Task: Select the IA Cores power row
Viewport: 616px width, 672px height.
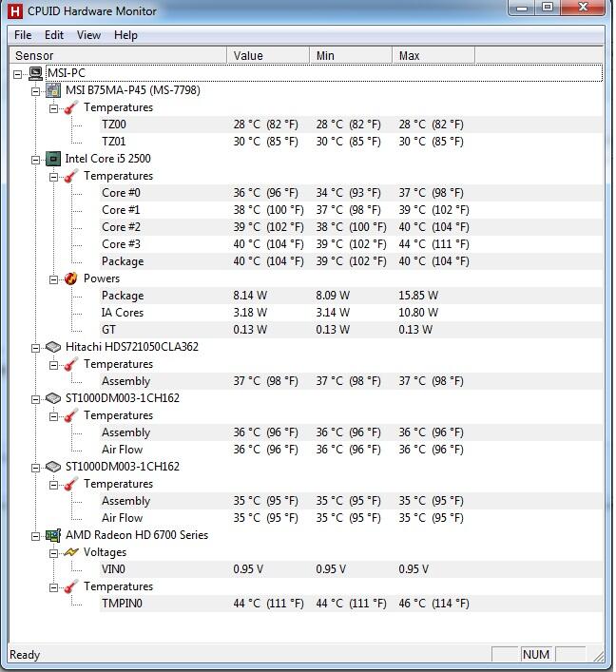Action: pos(351,313)
